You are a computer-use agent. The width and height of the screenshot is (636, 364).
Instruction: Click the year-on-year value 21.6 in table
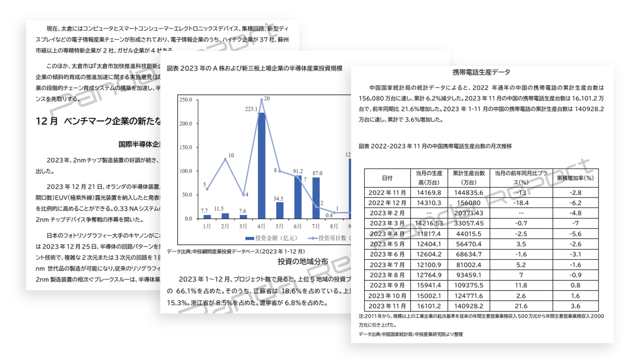pyautogui.click(x=521, y=306)
